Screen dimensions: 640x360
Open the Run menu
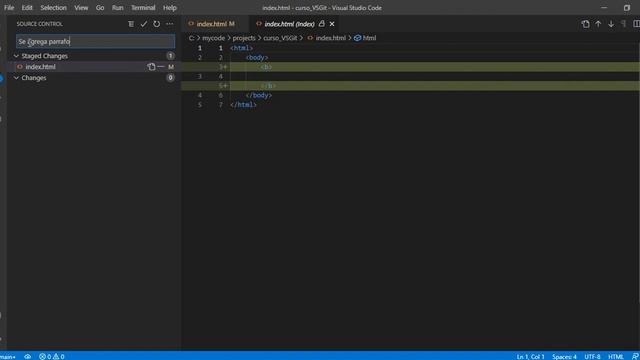coord(118,8)
